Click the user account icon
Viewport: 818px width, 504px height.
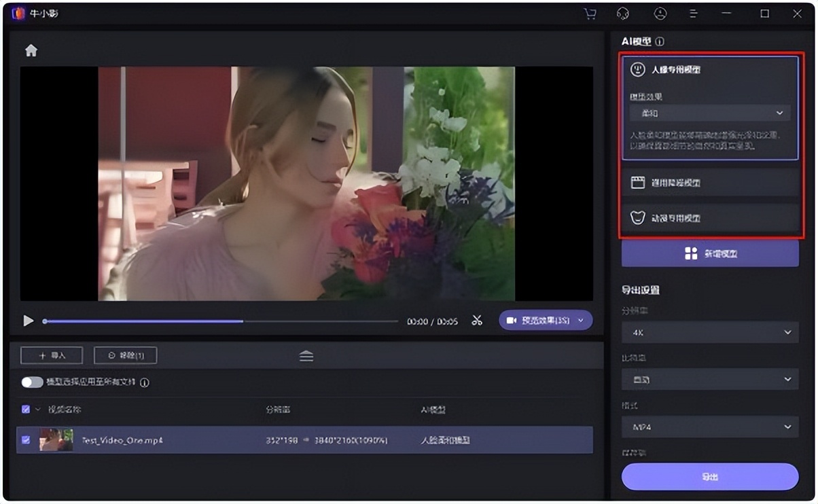click(660, 14)
